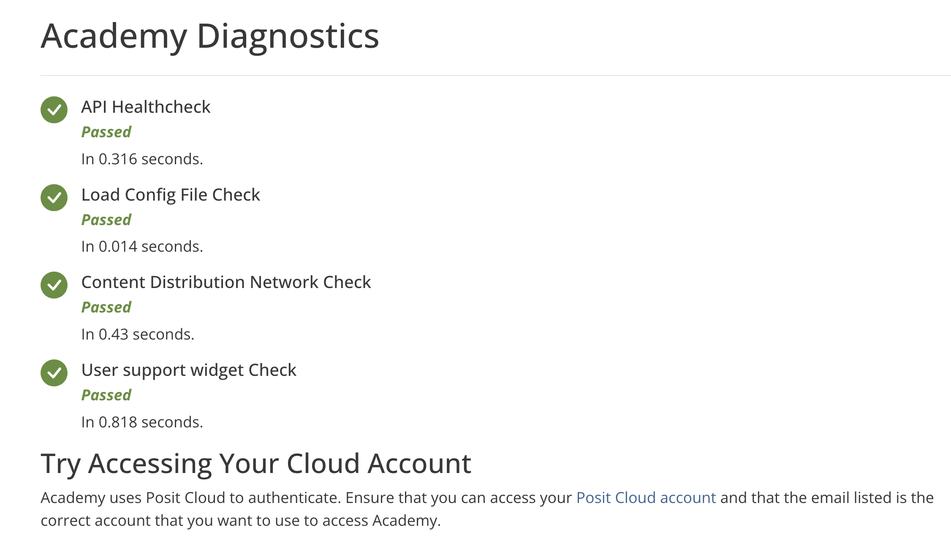
Task: Click Passed status under Load Config File Check
Action: pyautogui.click(x=106, y=220)
